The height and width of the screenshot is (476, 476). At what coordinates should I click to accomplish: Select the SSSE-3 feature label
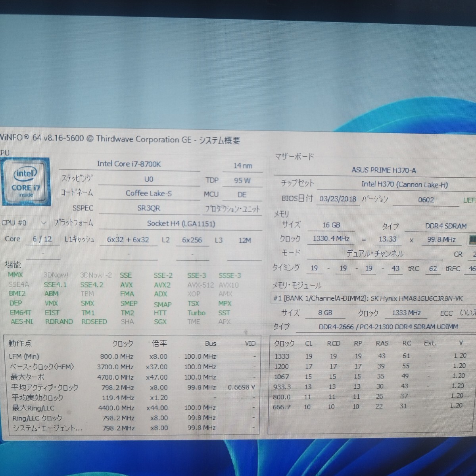[230, 276]
